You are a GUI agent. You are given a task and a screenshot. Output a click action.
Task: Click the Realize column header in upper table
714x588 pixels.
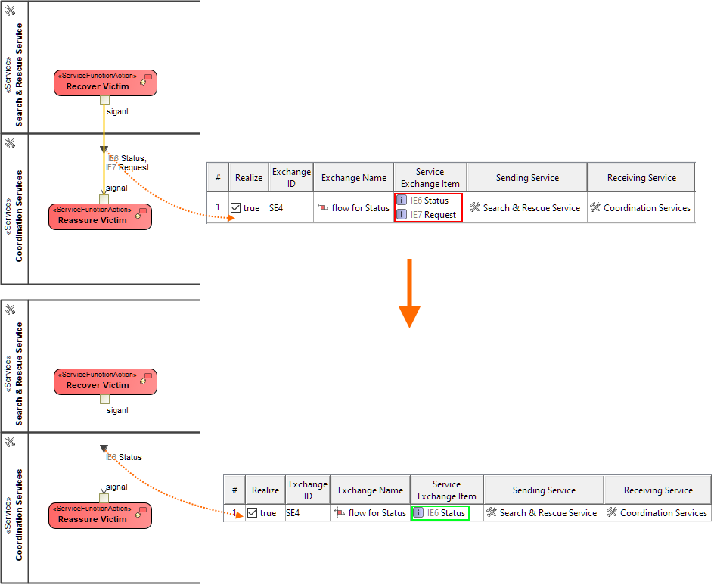(x=249, y=178)
